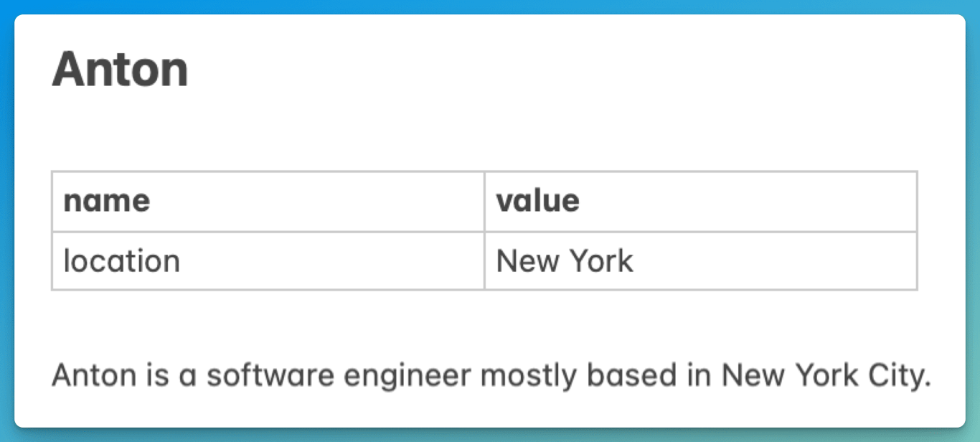Click the Anton heading
980x442 pixels.
(120, 70)
